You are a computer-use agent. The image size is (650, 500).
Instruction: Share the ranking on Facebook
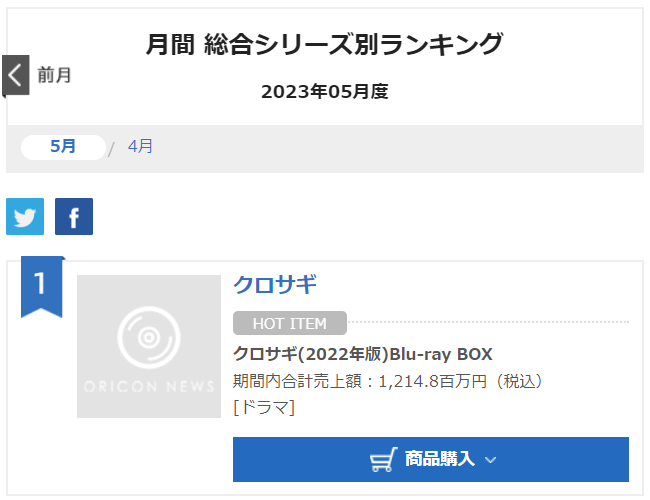(74, 216)
